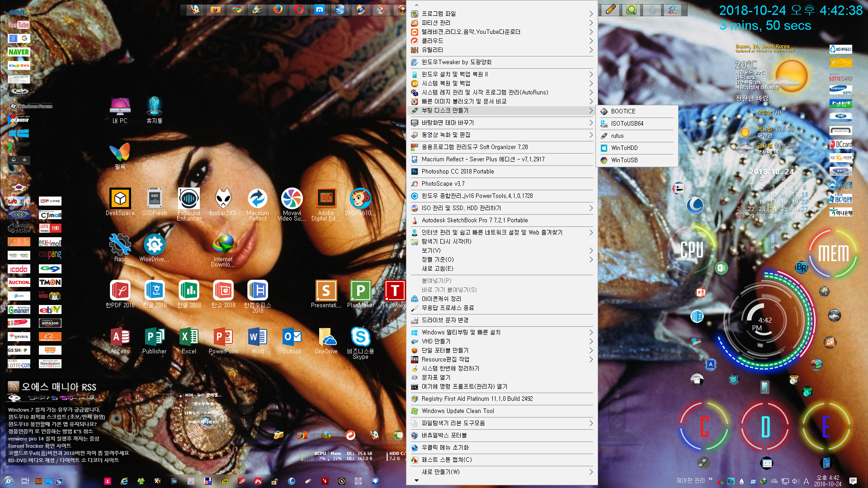This screenshot has height=488, width=868.
Task: Launch Movavi Video Suite icon
Action: click(x=292, y=204)
